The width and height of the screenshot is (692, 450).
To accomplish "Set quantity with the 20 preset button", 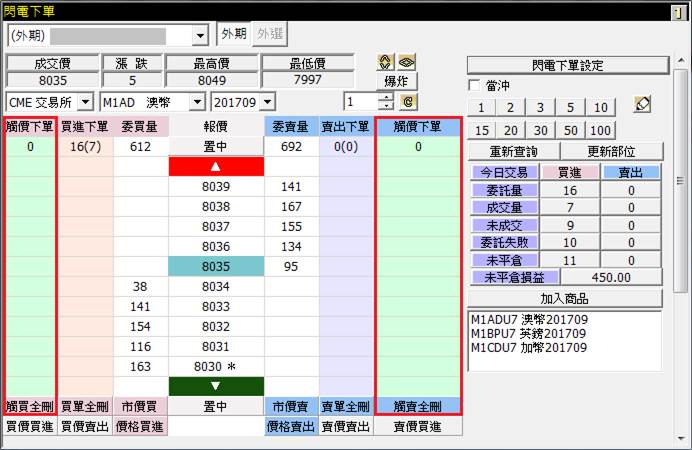I will point(511,131).
